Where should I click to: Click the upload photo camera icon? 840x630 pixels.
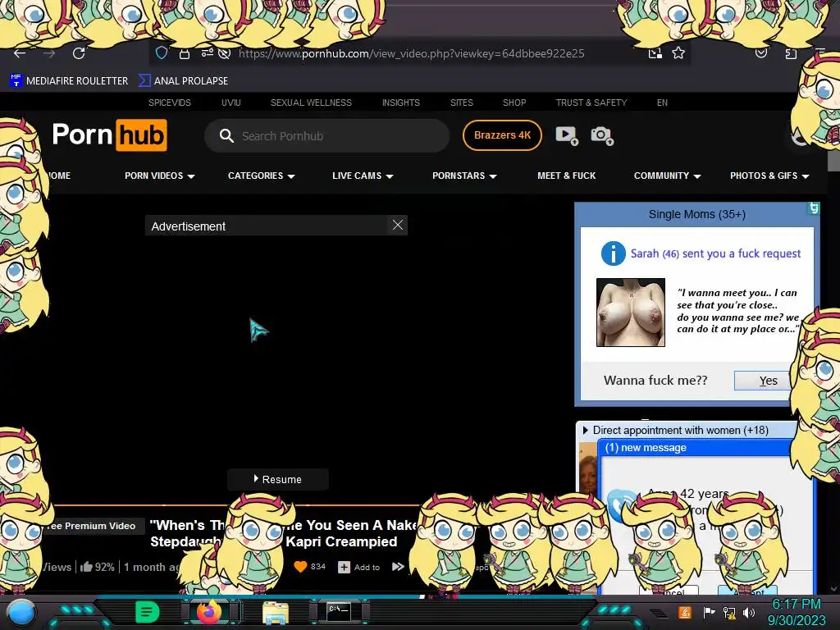pyautogui.click(x=602, y=135)
